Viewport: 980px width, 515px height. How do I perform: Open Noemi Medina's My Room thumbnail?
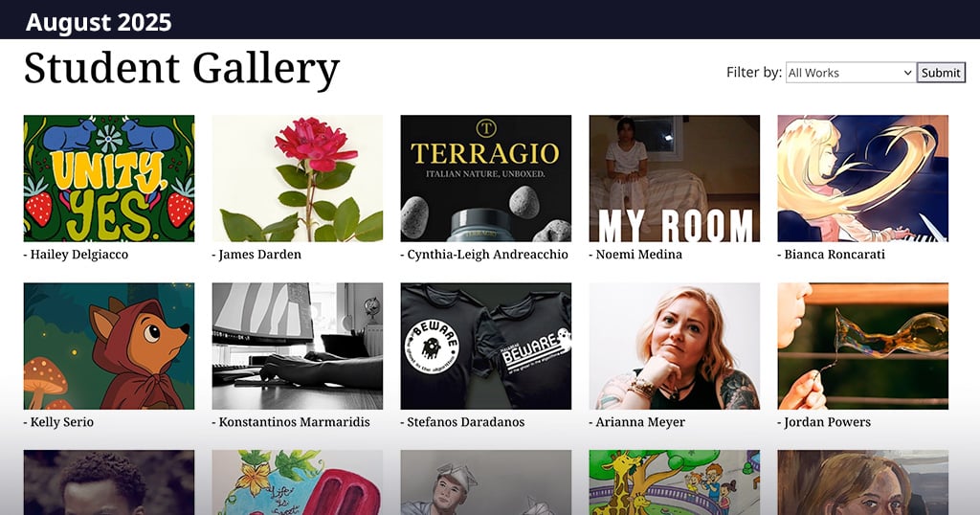tap(675, 178)
